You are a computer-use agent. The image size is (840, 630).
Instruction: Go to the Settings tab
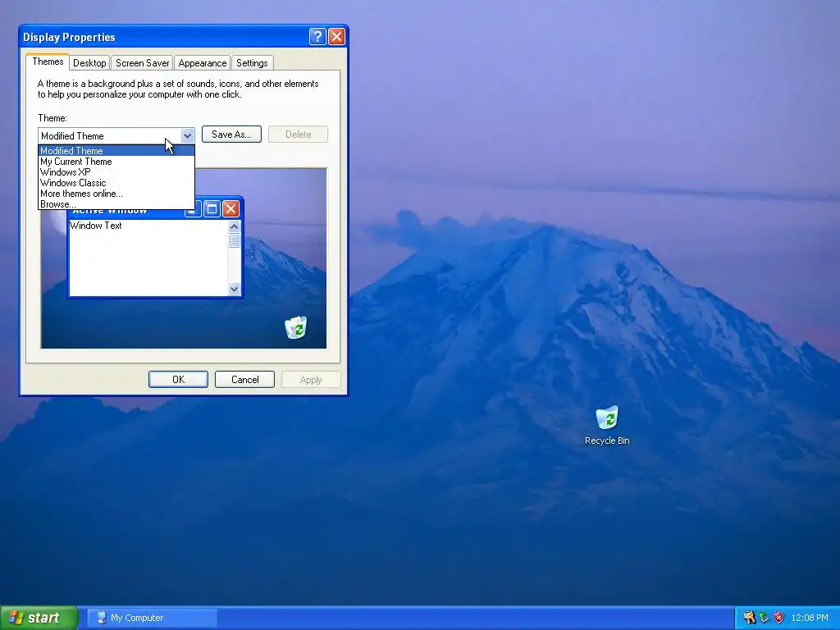point(252,62)
